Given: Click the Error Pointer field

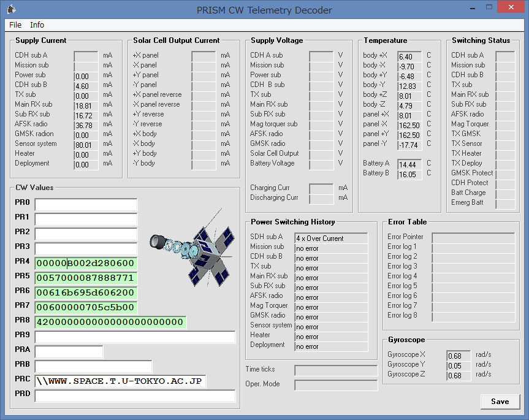Looking at the screenshot, I should (x=473, y=238).
